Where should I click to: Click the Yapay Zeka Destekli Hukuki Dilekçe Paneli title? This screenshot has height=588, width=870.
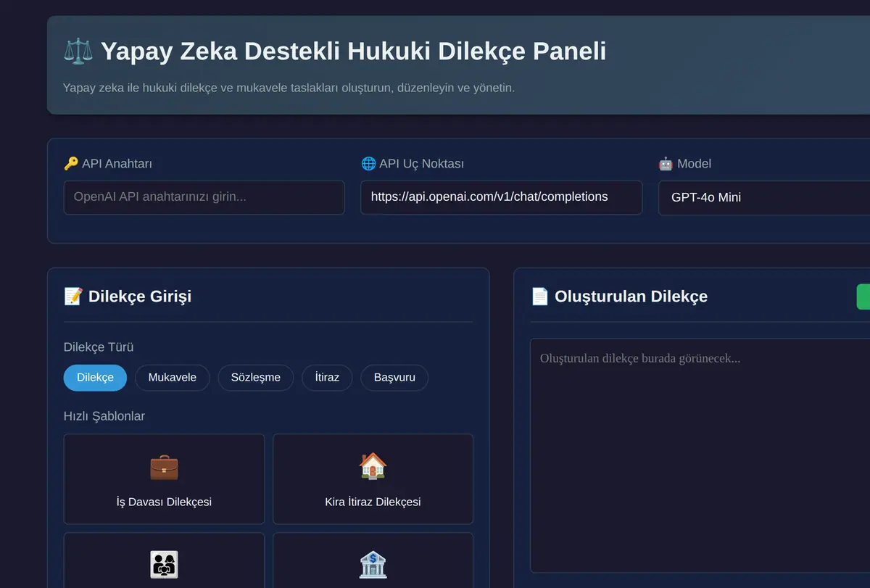point(353,51)
